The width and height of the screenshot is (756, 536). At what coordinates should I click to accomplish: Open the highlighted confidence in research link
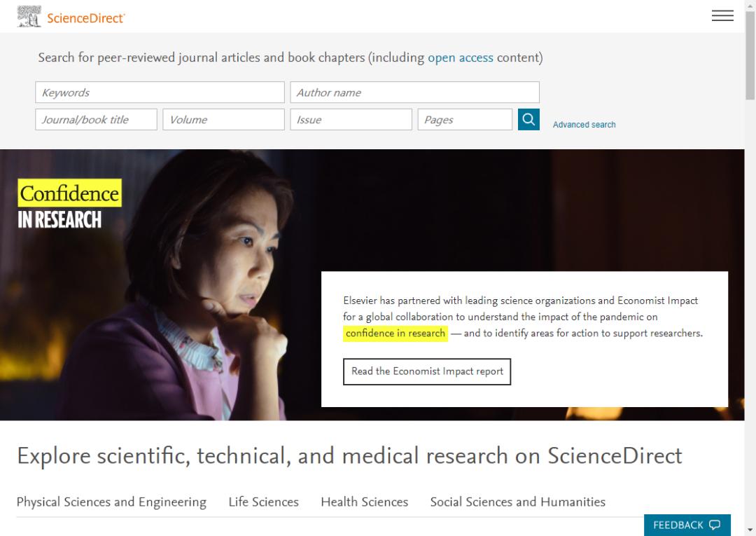395,334
